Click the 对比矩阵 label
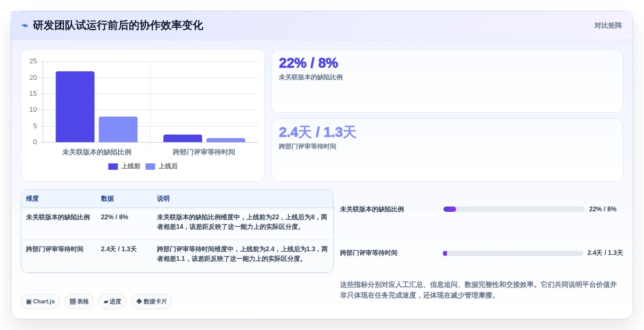 608,26
